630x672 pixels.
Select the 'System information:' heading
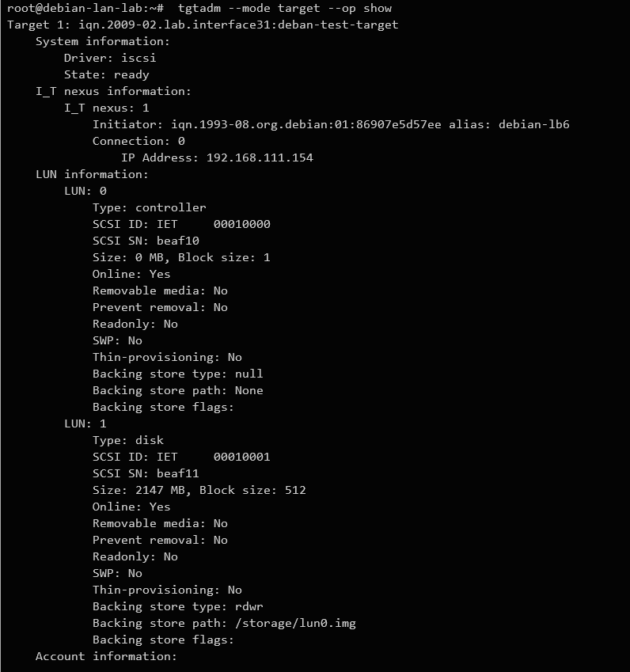102,41
